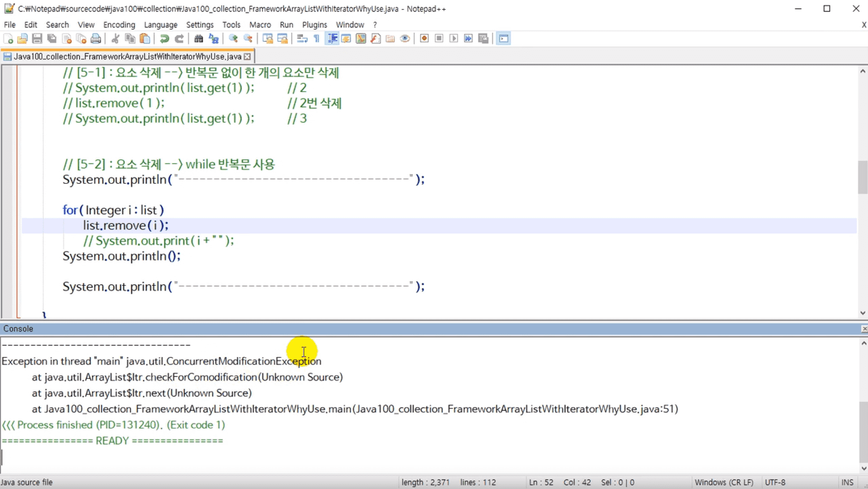Screen dimensions: 868x489
Task: Toggle Word wrap toolbar button
Action: pos(302,39)
